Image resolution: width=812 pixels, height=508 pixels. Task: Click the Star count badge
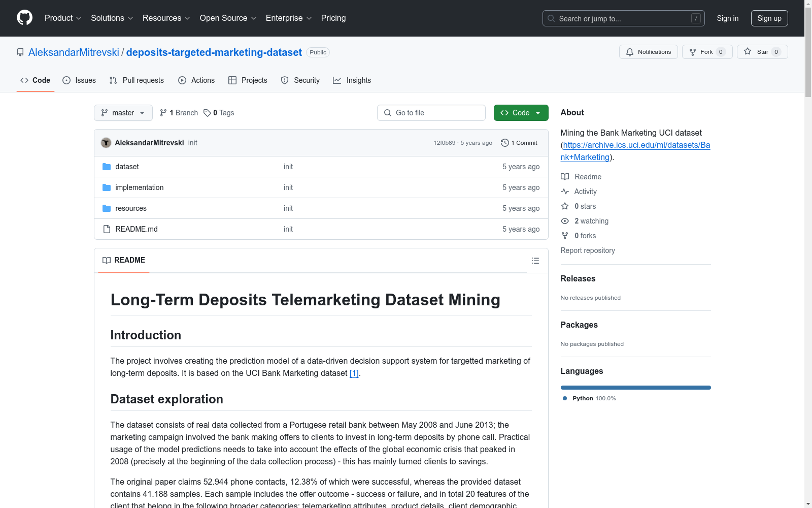[776, 52]
